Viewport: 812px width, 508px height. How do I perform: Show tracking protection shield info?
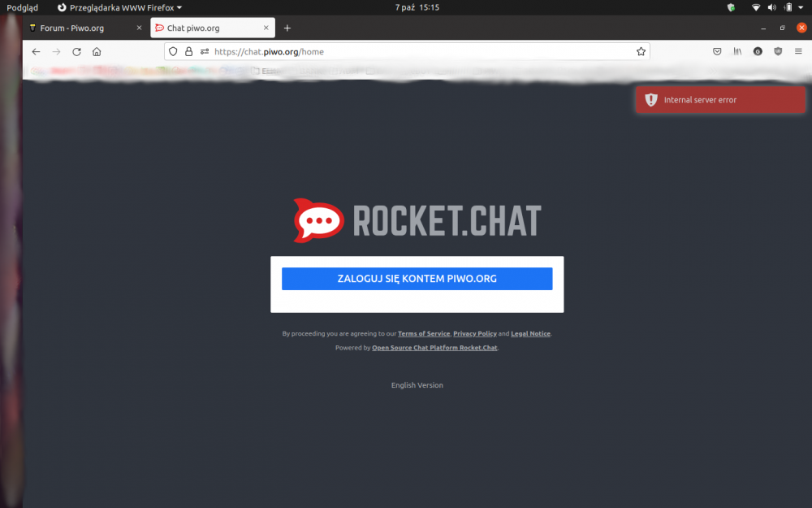(173, 51)
